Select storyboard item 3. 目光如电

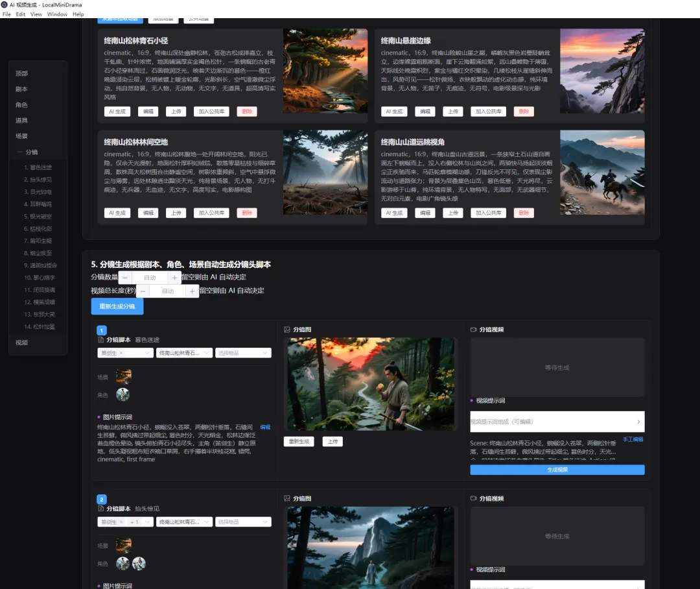[x=38, y=192]
